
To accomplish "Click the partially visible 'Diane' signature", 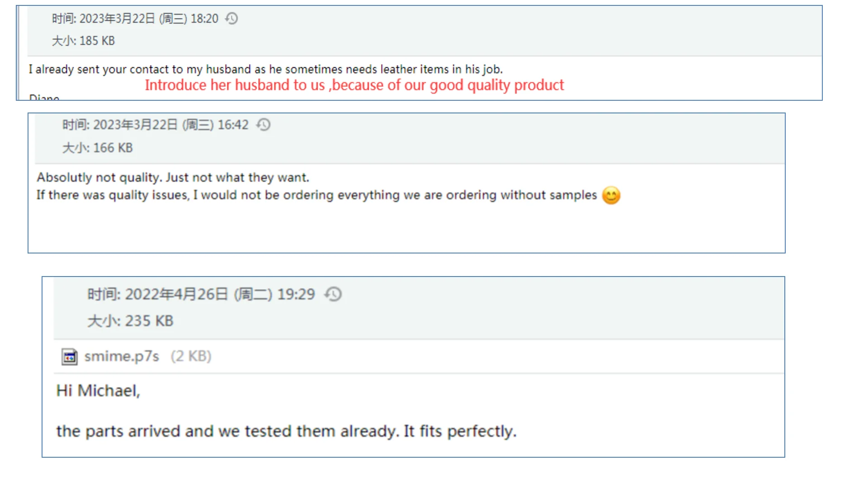I will click(44, 97).
